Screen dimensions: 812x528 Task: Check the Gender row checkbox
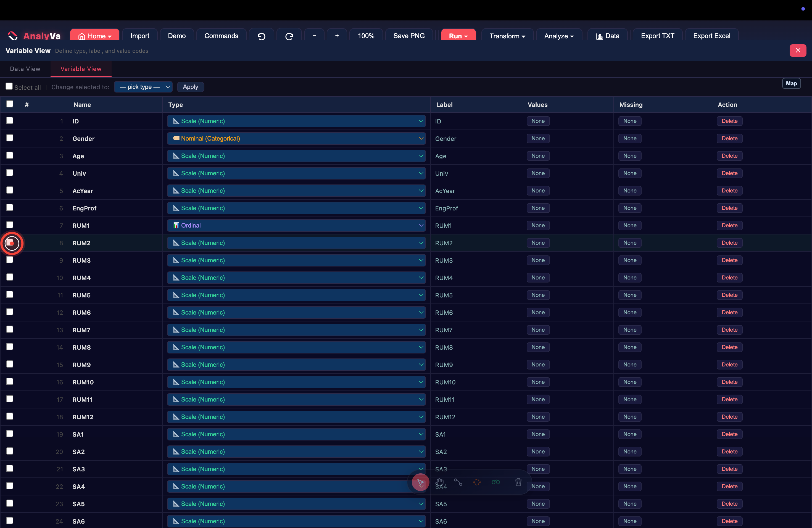[10, 138]
